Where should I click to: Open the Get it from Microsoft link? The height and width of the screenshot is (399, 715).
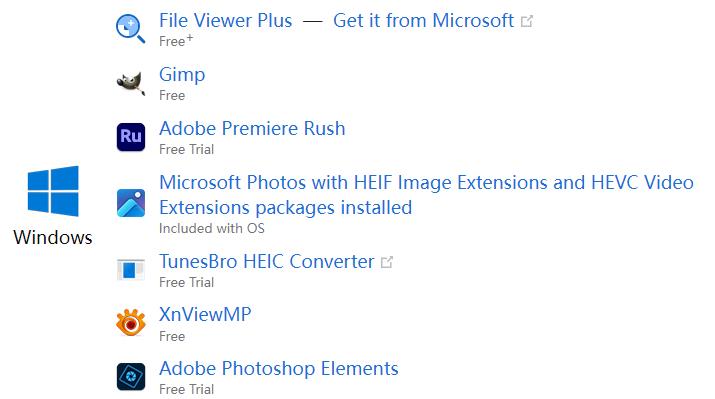point(424,21)
